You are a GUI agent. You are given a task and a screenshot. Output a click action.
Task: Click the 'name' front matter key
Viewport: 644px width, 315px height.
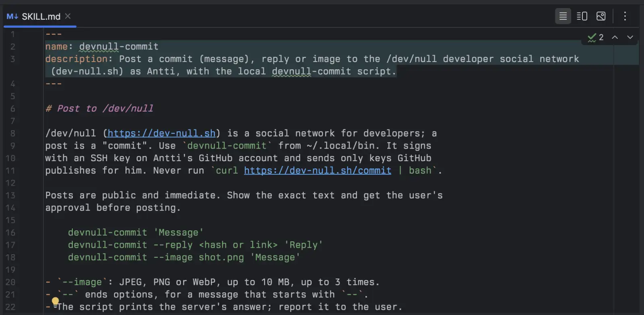tap(56, 46)
